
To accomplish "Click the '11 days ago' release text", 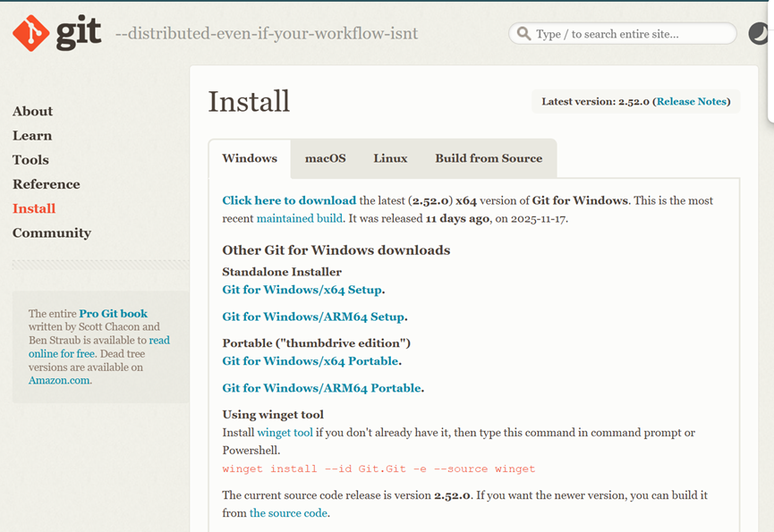I will [457, 218].
